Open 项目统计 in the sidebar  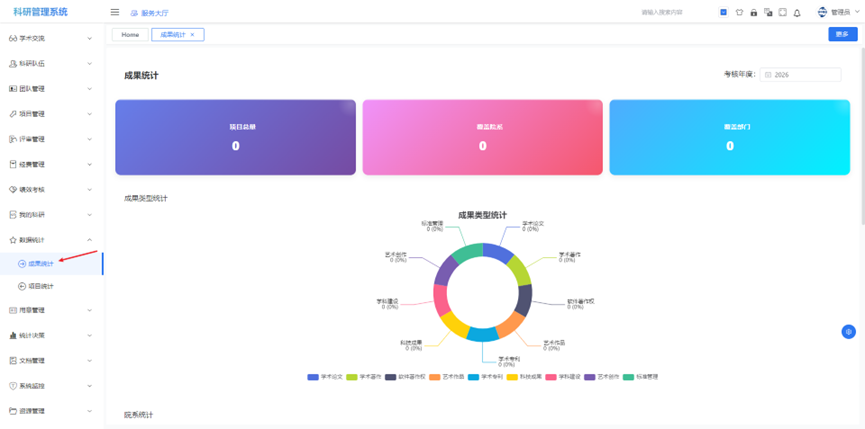(x=42, y=286)
